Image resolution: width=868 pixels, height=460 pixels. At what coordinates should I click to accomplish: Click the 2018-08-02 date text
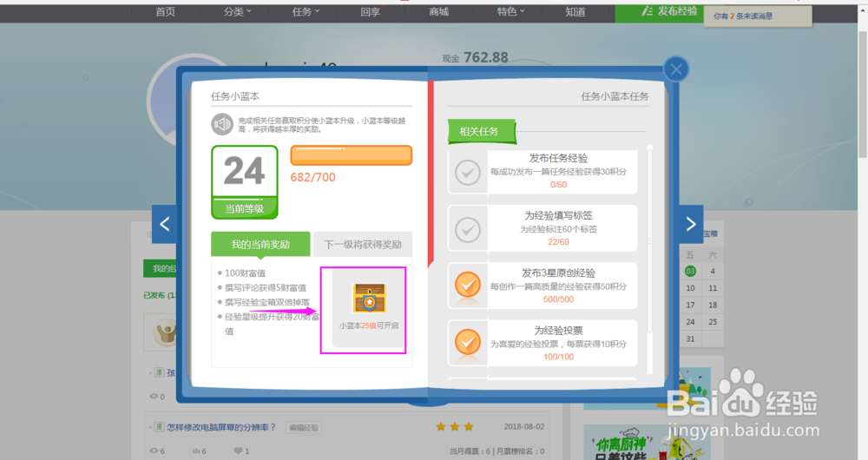coord(523,427)
